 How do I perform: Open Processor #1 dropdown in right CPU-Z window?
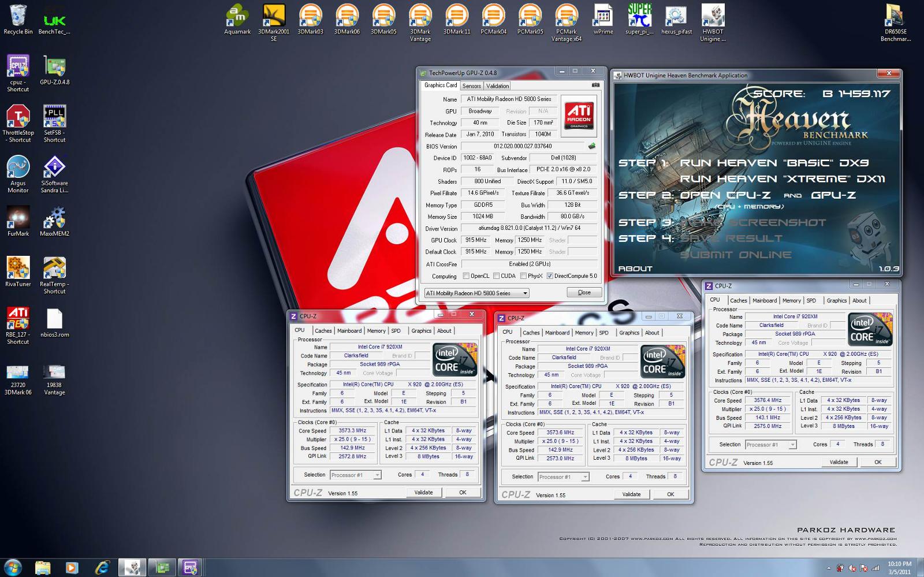point(772,445)
